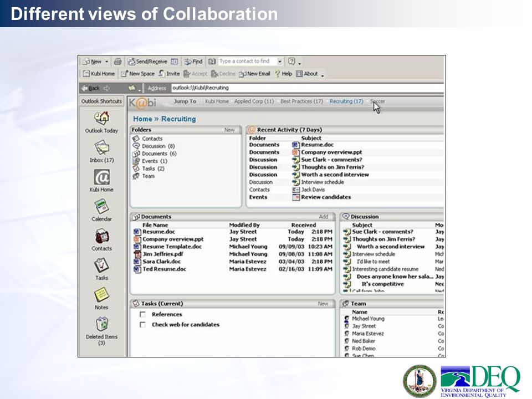Open the address book icon
This screenshot has width=532, height=399.
[212, 62]
